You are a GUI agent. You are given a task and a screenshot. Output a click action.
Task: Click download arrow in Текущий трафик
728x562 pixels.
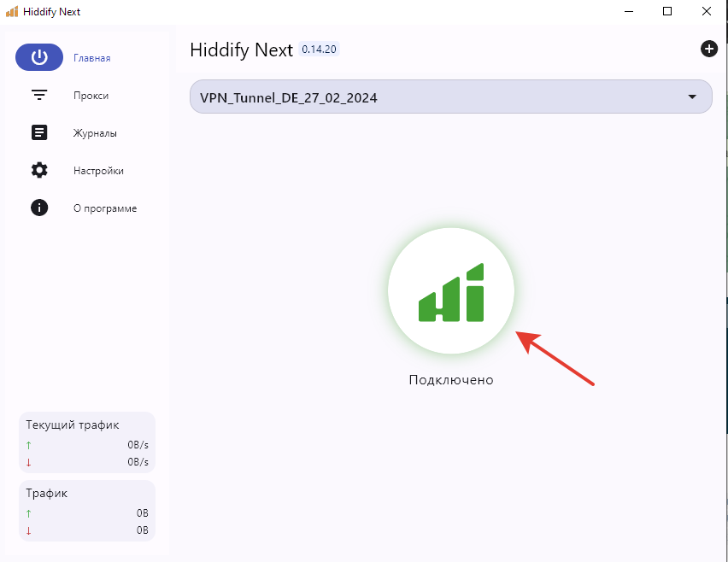click(x=29, y=462)
